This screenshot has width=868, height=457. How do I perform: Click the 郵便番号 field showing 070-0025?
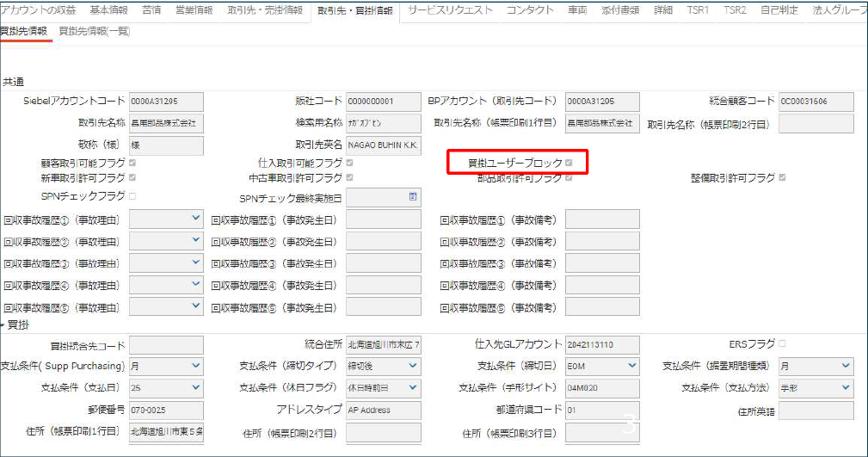(166, 411)
